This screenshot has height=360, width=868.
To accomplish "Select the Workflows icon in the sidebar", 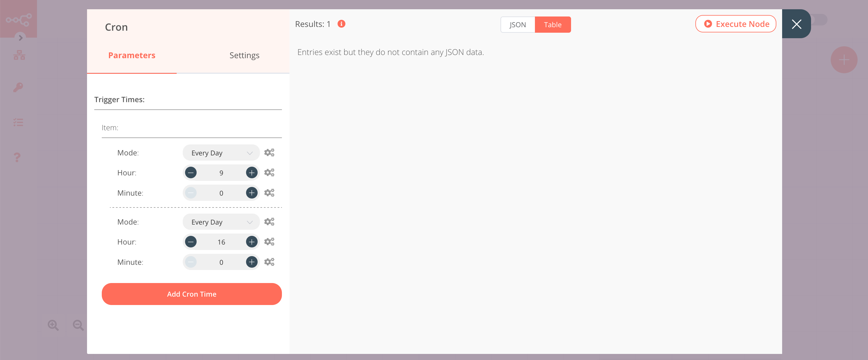I will (19, 55).
